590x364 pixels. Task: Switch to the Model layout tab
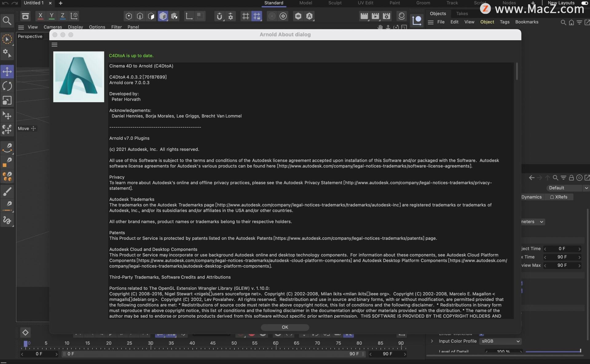tap(305, 3)
